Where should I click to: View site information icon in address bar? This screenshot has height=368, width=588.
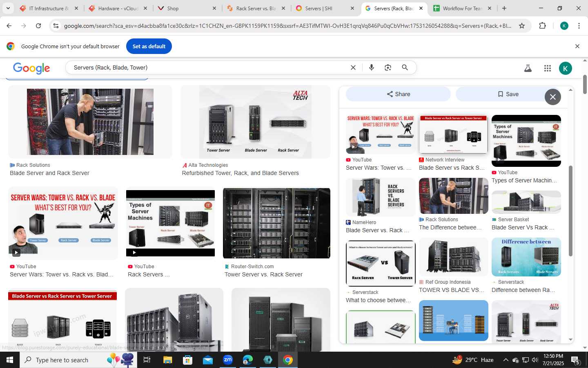[x=56, y=26]
